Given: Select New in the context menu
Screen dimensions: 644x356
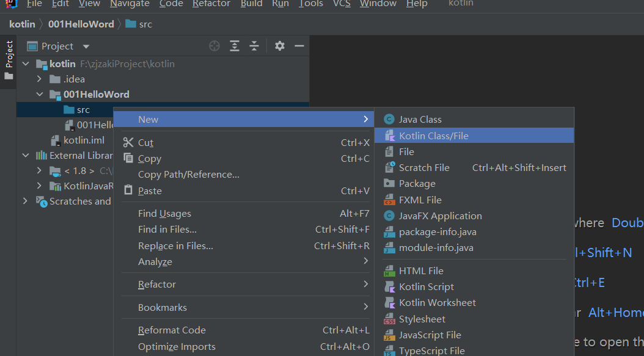Looking at the screenshot, I should point(244,119).
